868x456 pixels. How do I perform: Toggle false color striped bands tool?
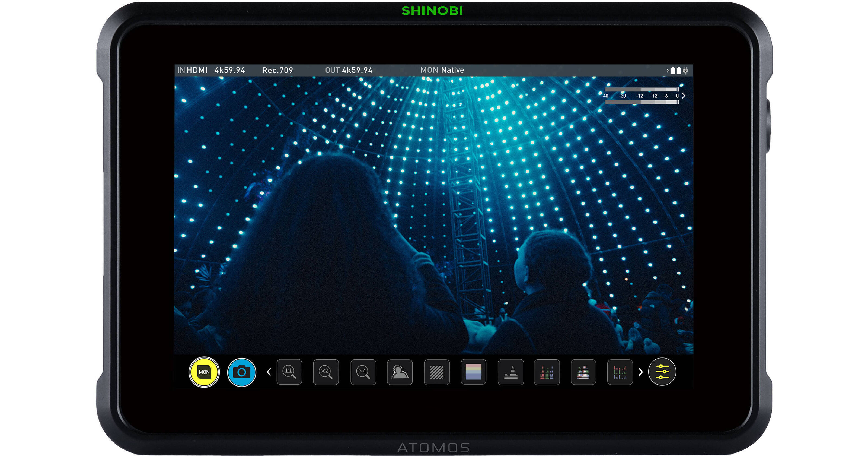[x=473, y=372]
